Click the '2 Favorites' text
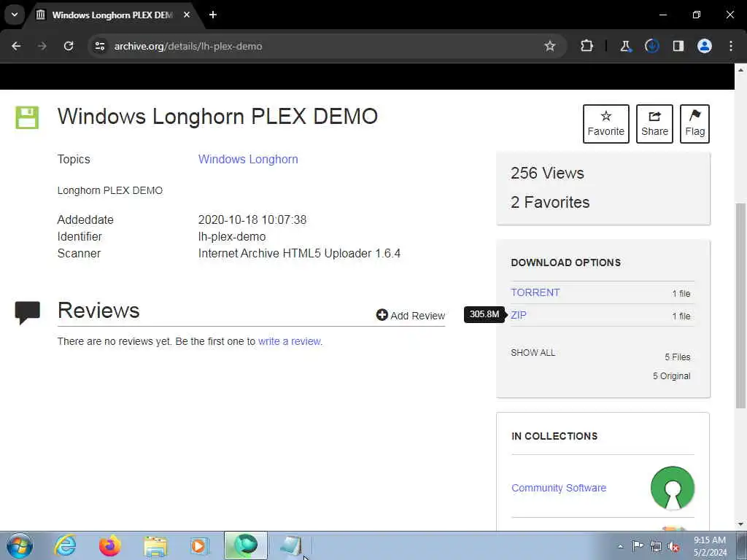 (x=550, y=203)
